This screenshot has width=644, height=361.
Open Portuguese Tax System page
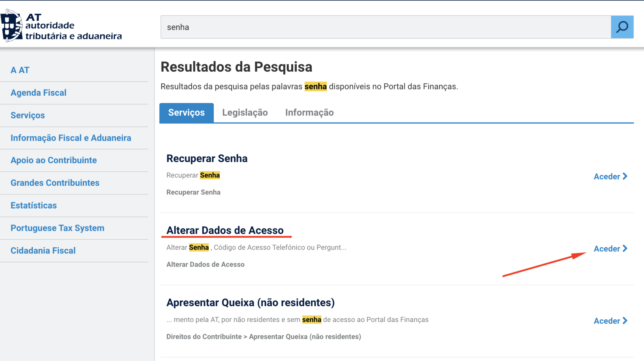click(x=58, y=228)
